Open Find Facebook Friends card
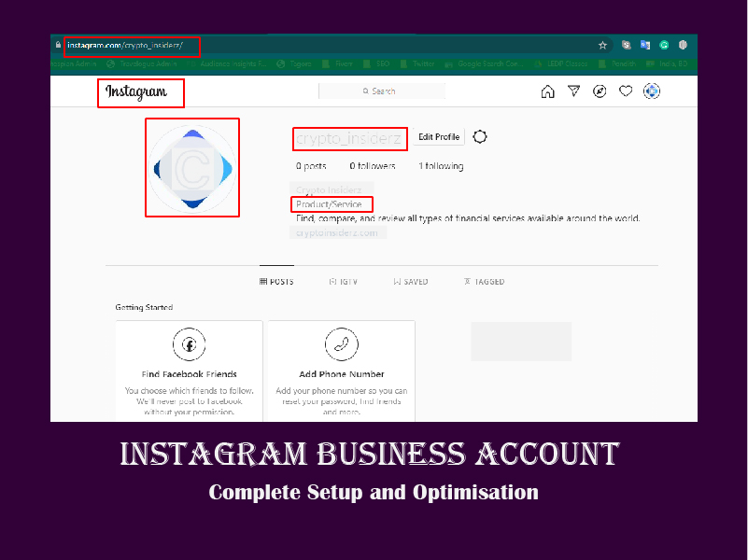Viewport: 748px width, 560px height. [x=189, y=371]
